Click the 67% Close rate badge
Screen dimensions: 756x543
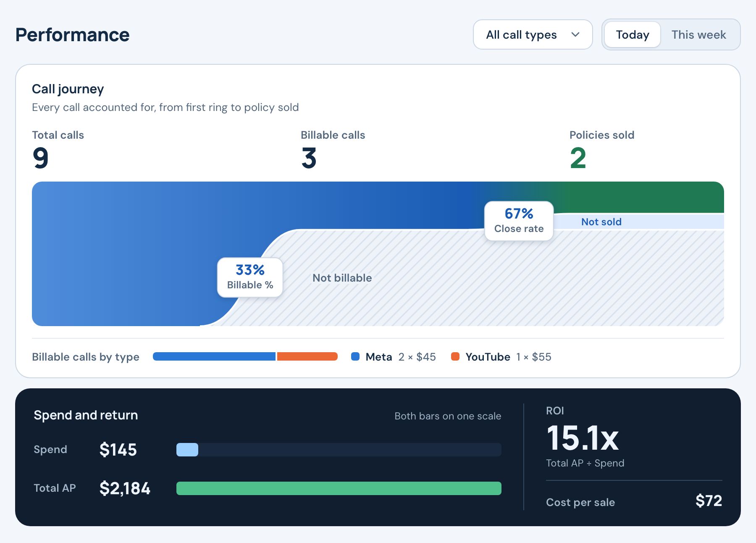pos(519,221)
